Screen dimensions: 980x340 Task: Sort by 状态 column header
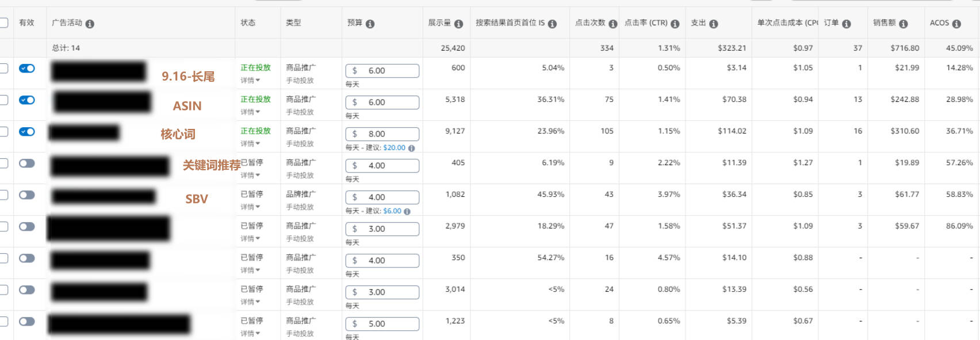(248, 23)
